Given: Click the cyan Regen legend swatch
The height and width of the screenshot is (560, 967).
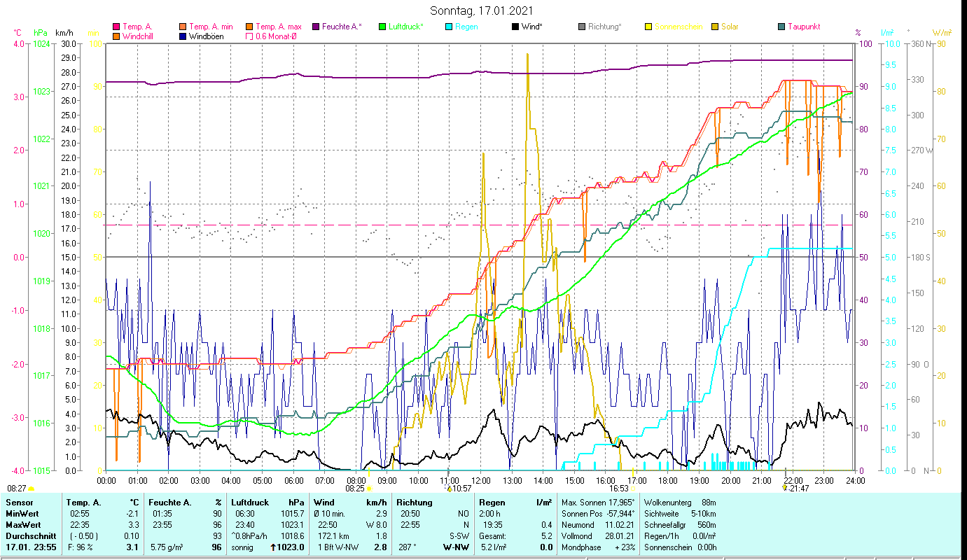Looking at the screenshot, I should tap(449, 27).
